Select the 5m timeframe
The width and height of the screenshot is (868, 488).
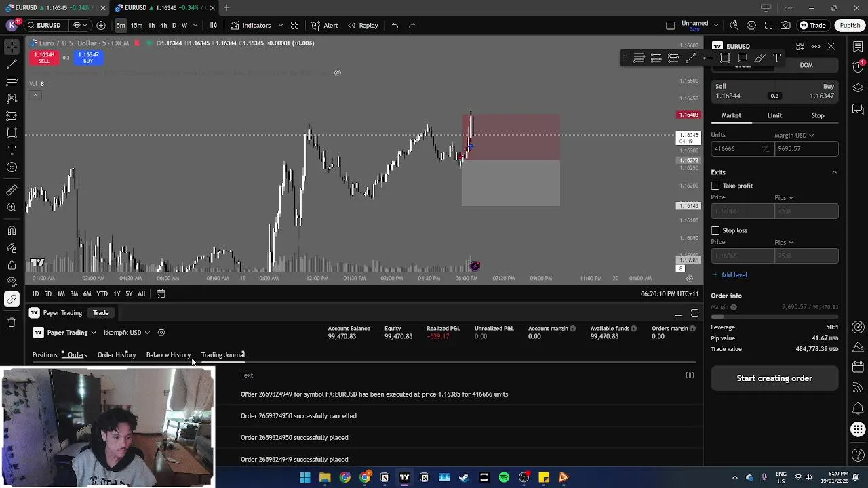[x=120, y=25]
